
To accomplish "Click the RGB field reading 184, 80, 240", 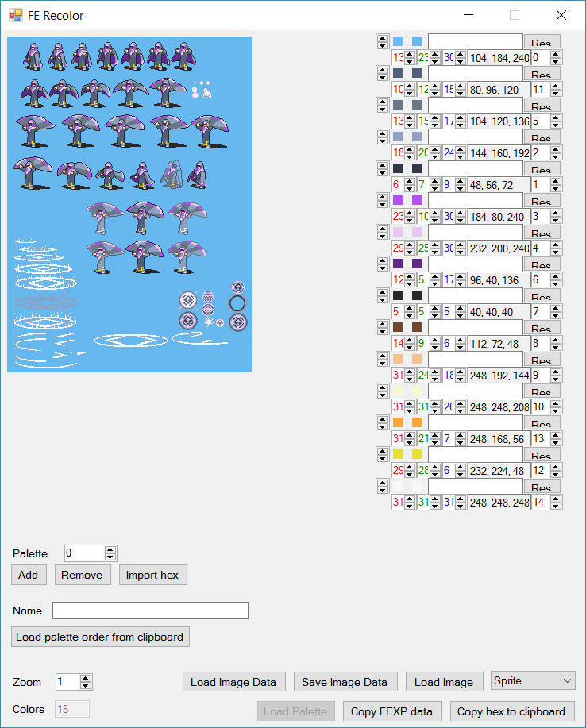I will (x=499, y=217).
